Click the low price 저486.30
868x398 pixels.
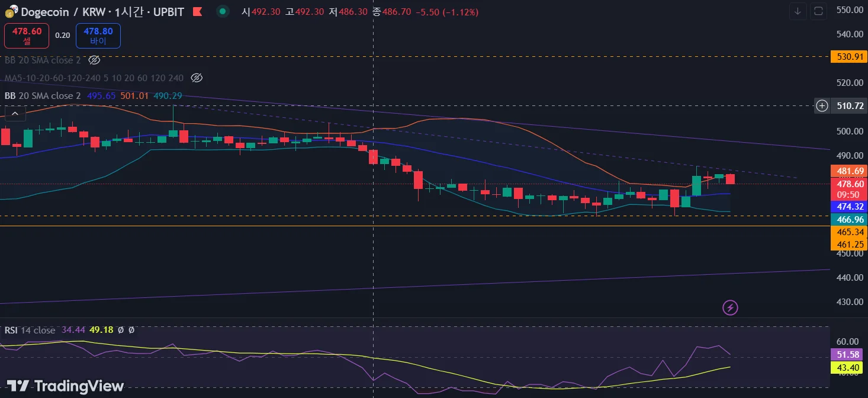(348, 11)
